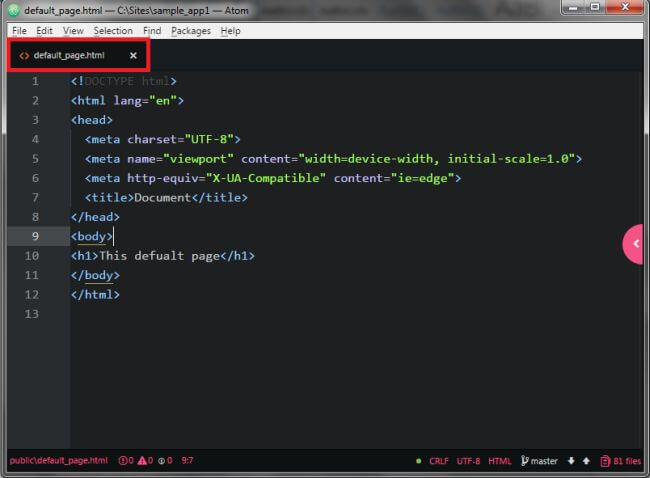The height and width of the screenshot is (478, 650).
Task: Click the meta charset UTF-8 line
Action: coord(162,139)
